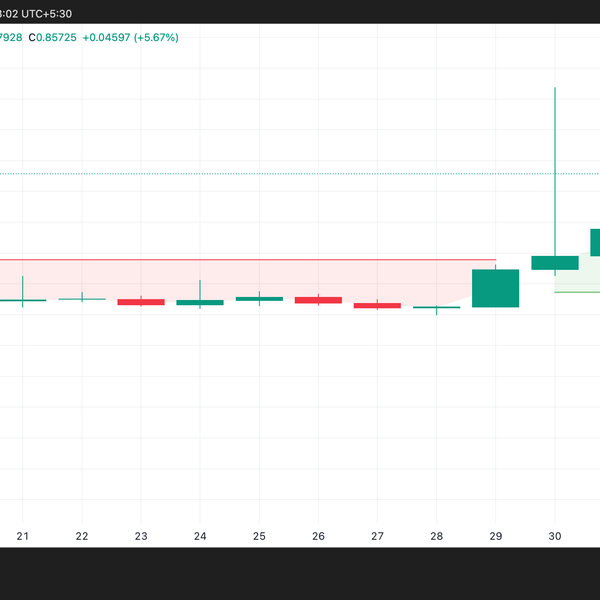This screenshot has height=600, width=600.
Task: Click date label 21 on time axis
Action: (23, 536)
